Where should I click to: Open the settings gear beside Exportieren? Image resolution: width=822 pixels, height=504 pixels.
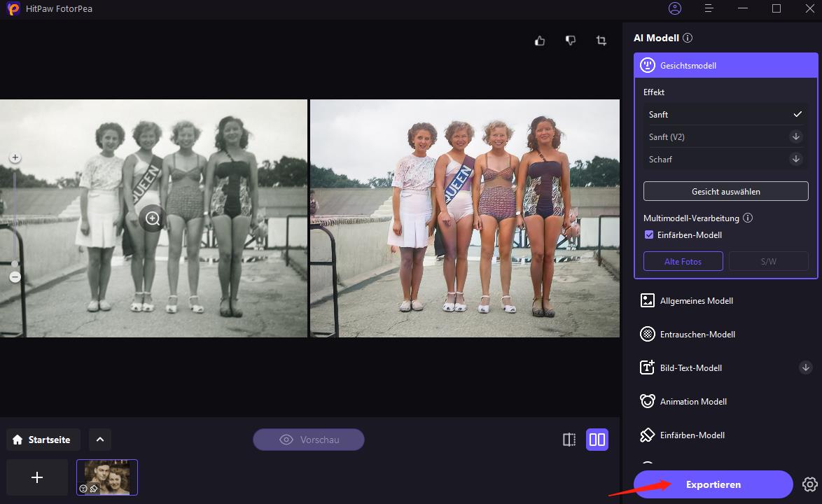click(810, 484)
